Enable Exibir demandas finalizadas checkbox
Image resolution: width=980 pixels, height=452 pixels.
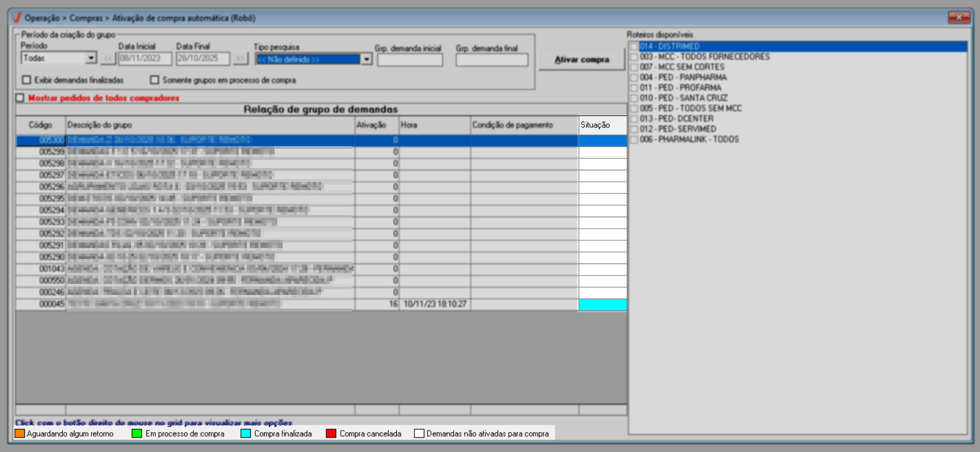26,80
